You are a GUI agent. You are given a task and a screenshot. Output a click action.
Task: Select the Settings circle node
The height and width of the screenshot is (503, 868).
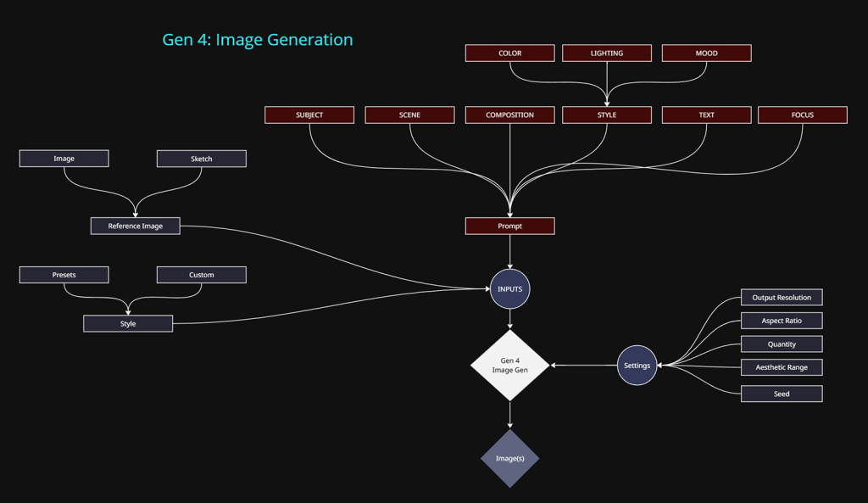coord(637,366)
